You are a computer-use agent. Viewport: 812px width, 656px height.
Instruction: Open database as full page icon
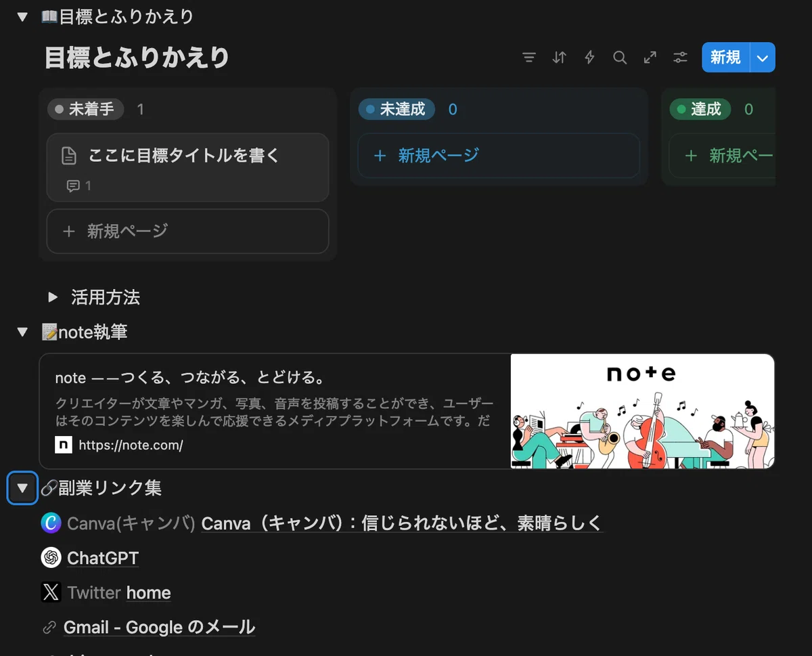click(x=650, y=58)
